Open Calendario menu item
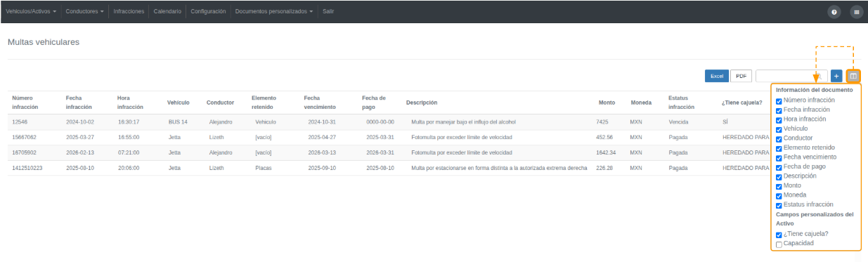The image size is (868, 262). (167, 12)
